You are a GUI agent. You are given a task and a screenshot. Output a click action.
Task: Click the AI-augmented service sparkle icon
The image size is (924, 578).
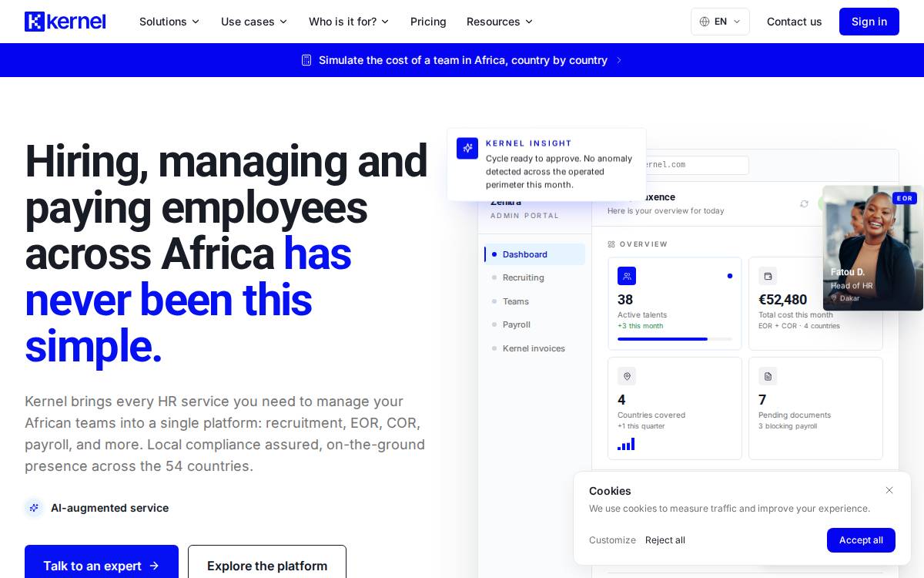[x=34, y=508]
